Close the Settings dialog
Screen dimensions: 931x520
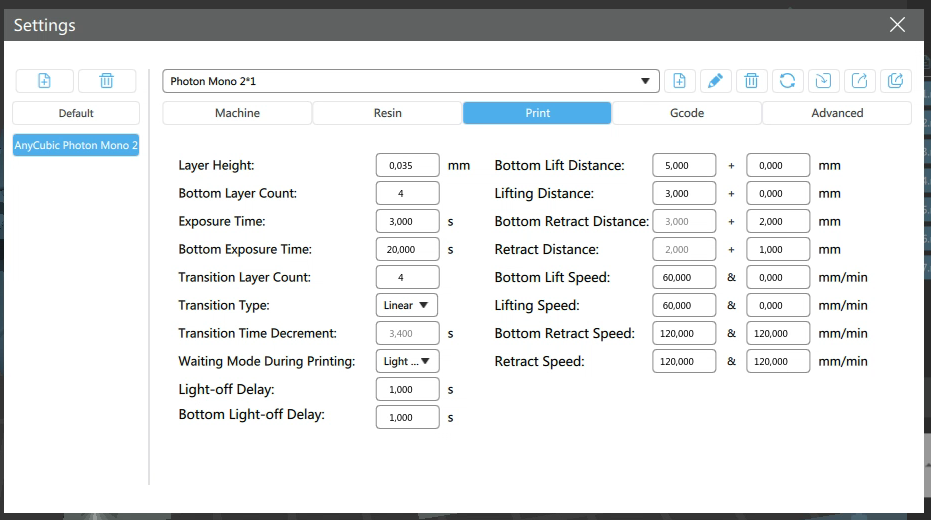tap(897, 24)
